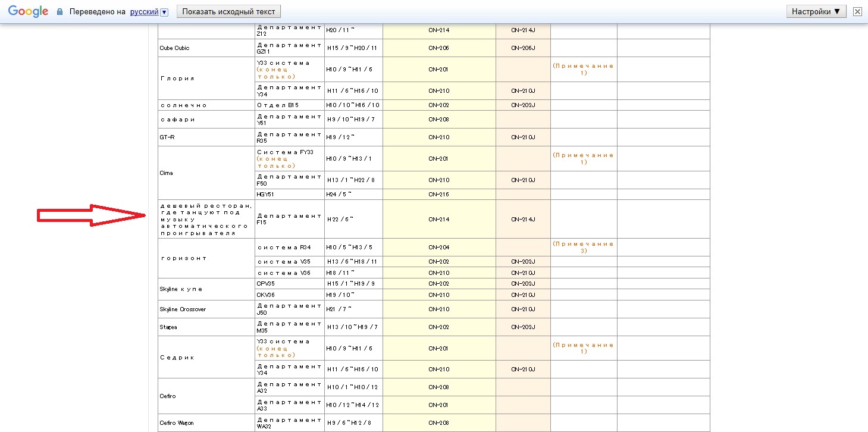The height and width of the screenshot is (432, 868).
Task: Click the H21 / 7 ~ date cell
Action: pyautogui.click(x=353, y=309)
